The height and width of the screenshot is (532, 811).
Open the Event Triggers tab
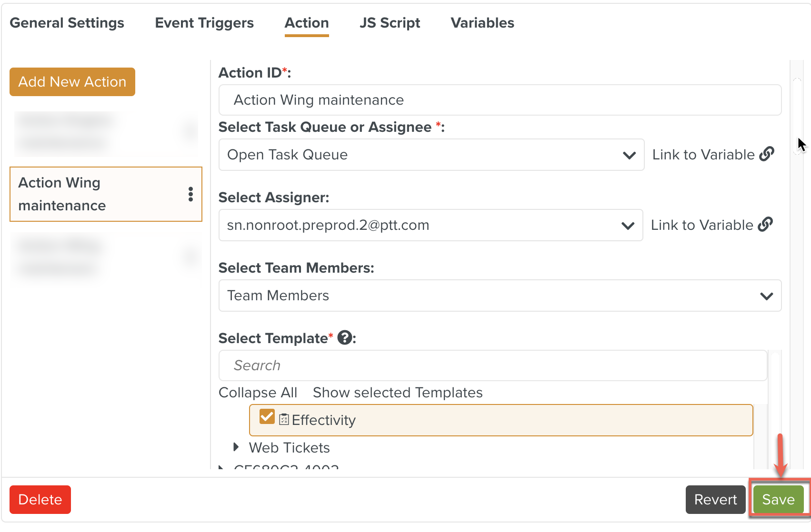click(204, 22)
